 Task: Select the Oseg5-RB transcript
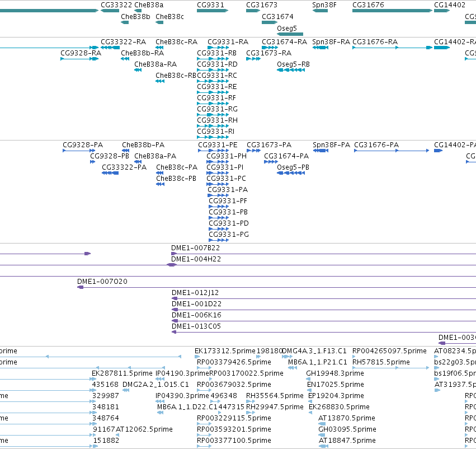click(x=290, y=70)
